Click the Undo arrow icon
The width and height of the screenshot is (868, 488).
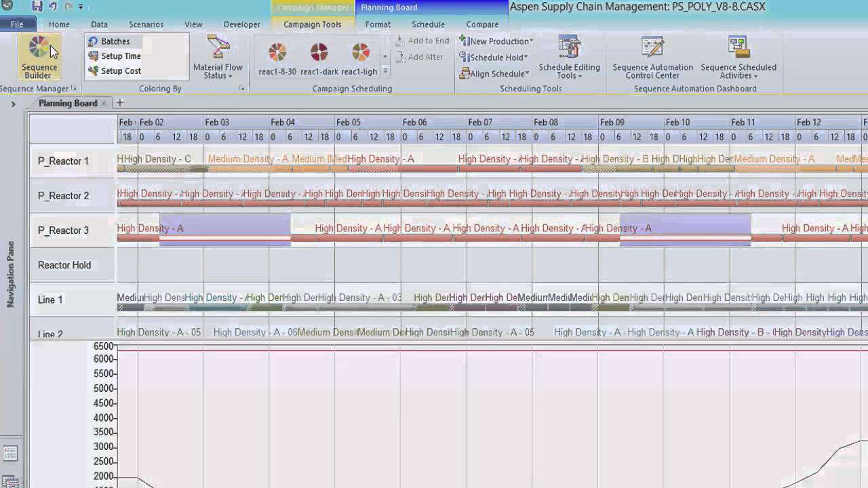[53, 7]
